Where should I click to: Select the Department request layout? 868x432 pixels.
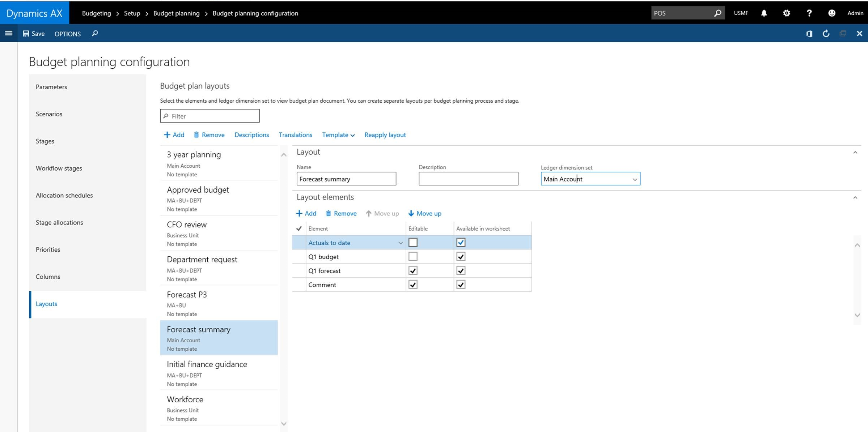tap(219, 269)
